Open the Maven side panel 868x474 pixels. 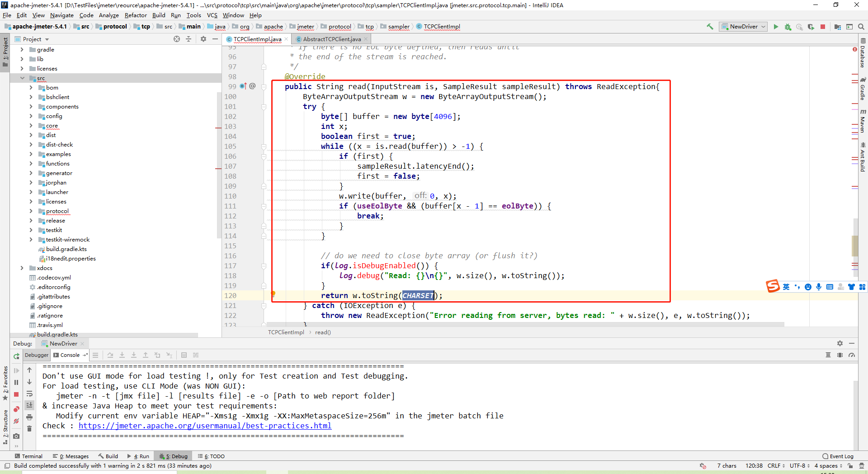tap(863, 121)
